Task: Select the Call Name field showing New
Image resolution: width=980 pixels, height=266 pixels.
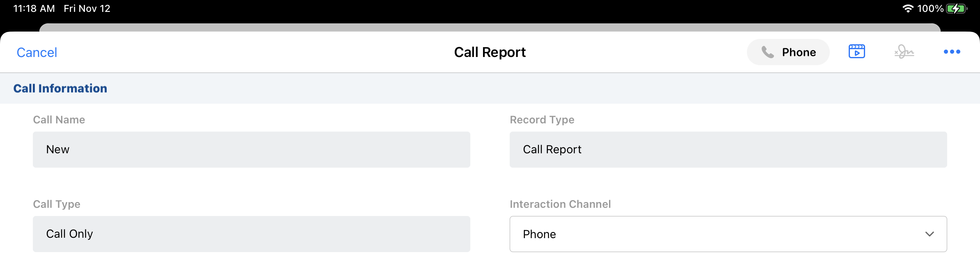Action: 251,150
